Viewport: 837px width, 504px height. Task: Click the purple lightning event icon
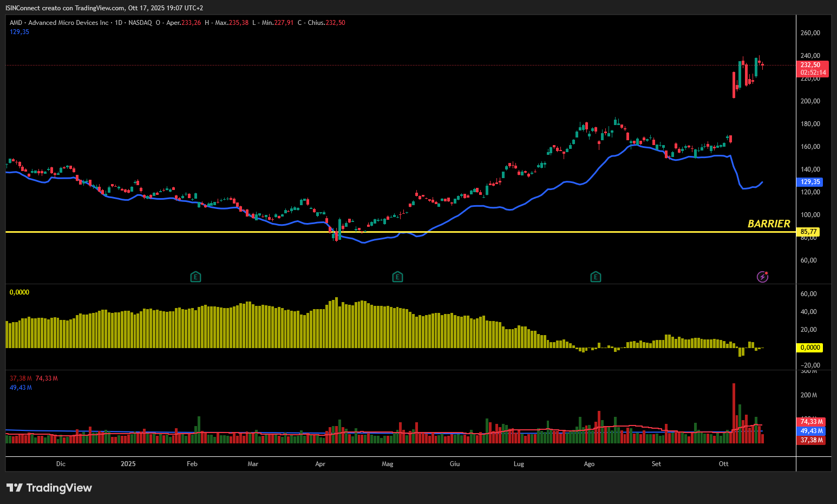point(762,277)
